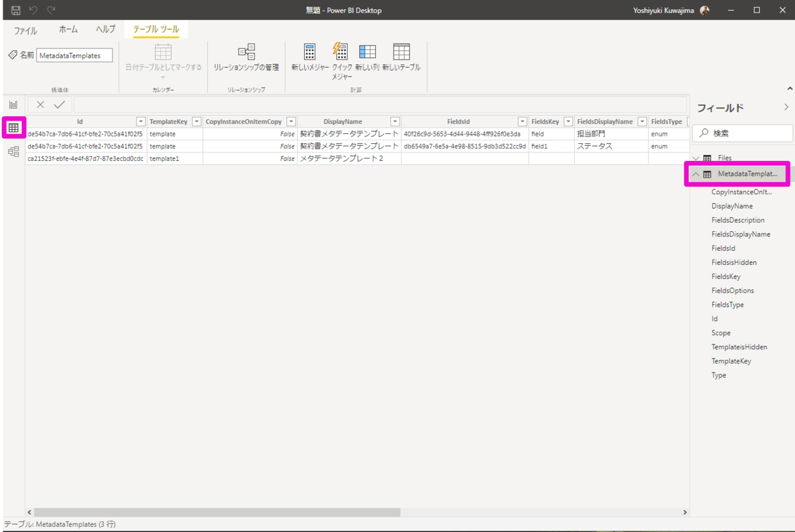Switch to the Data view table icon

click(x=13, y=127)
